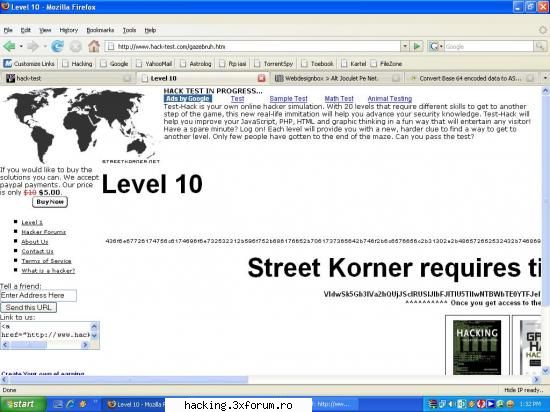Image resolution: width=550 pixels, height=412 pixels.
Task: Open the tab list dropdown arrow
Action: pos(545,78)
